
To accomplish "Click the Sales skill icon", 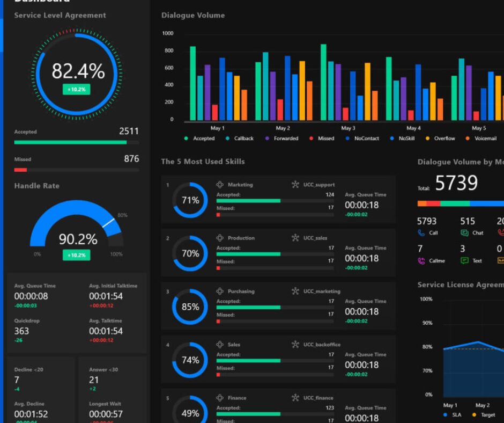I will 220,345.
